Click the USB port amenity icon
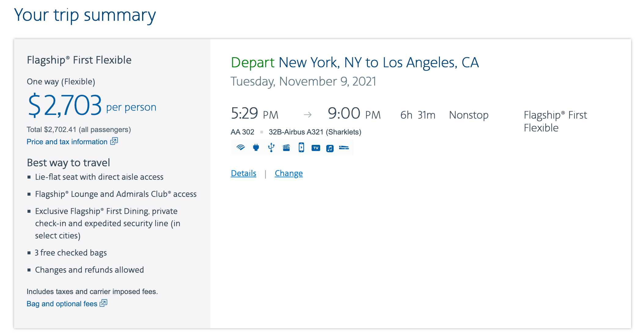Viewport: 644px width, 335px height. (x=271, y=148)
